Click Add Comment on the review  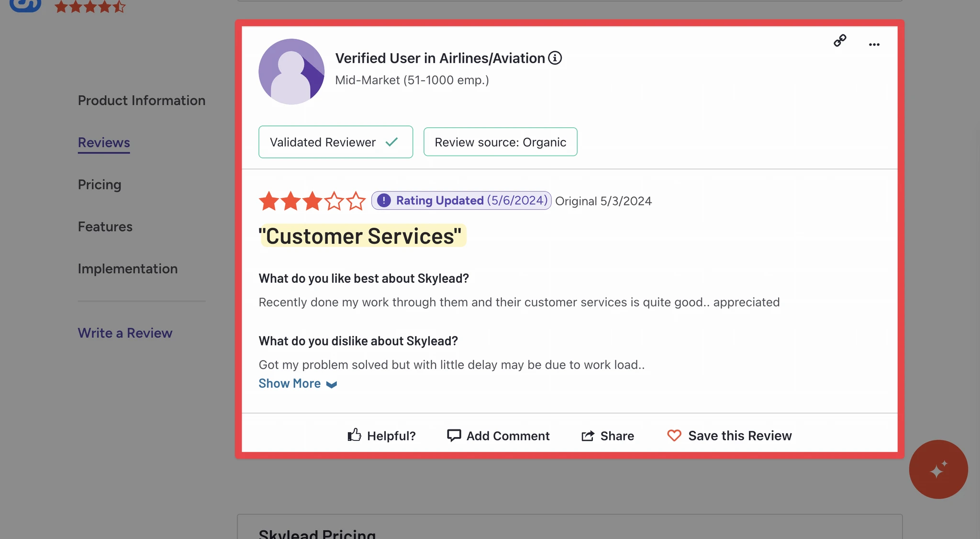(498, 436)
